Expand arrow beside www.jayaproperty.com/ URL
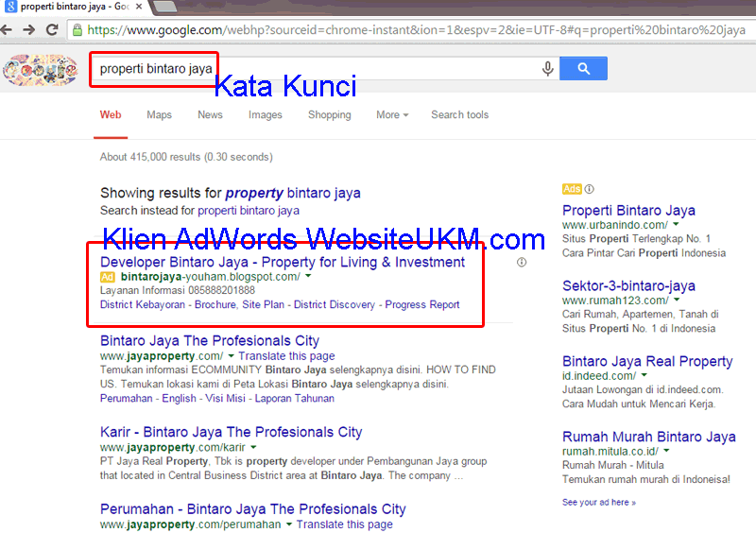Image resolution: width=756 pixels, height=533 pixels. point(231,356)
